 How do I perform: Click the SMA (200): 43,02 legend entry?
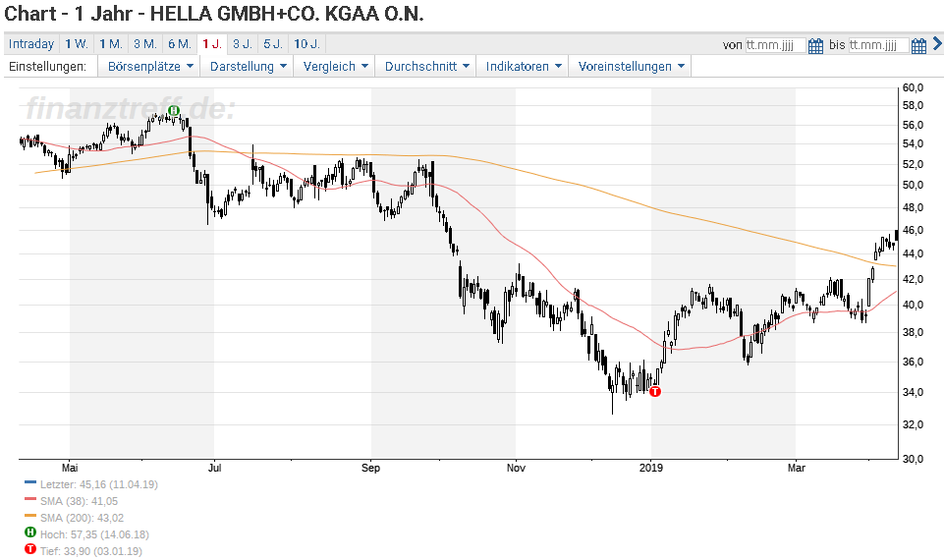82,518
